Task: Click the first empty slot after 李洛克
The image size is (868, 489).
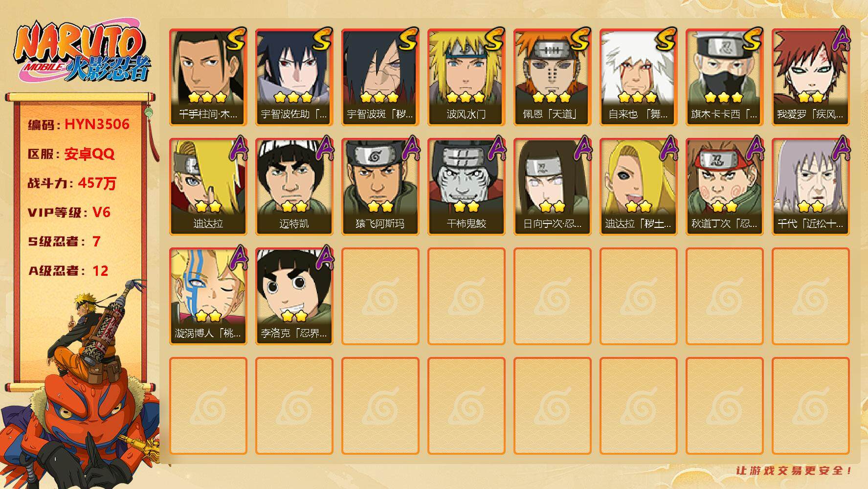Action: [x=380, y=296]
